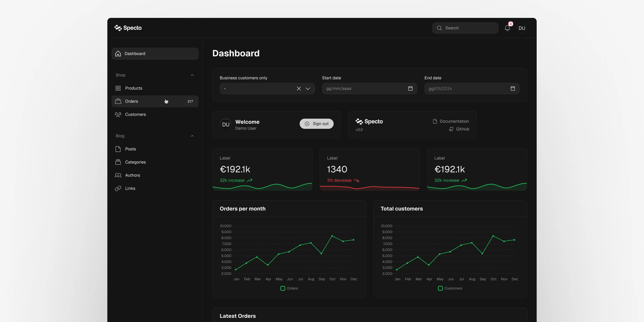Click the Specto logo in header
Screen dimensions: 644x322
coord(128,28)
